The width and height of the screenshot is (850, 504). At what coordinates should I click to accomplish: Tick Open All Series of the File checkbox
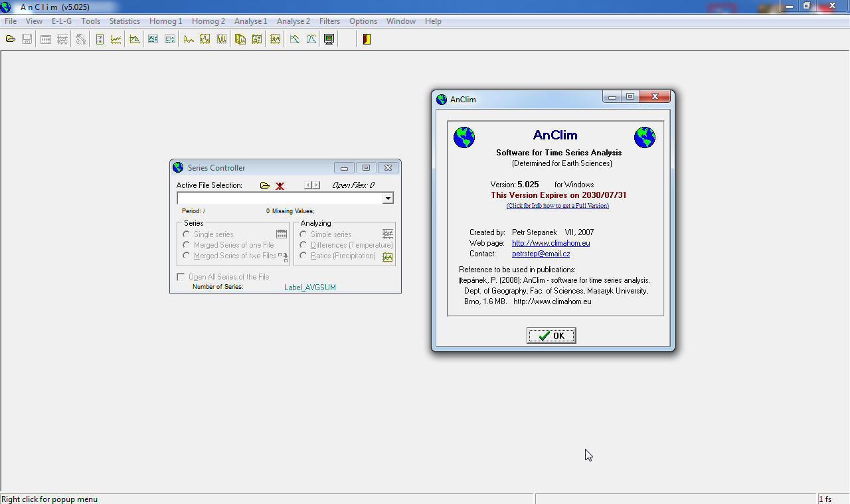pyautogui.click(x=181, y=277)
